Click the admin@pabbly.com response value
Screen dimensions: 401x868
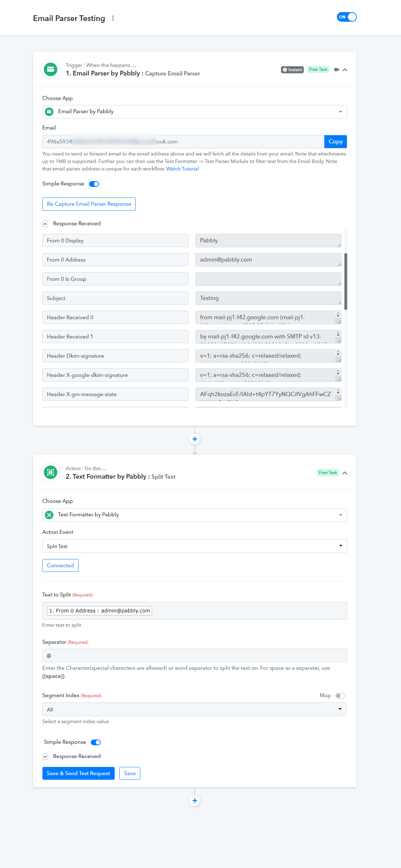point(269,260)
